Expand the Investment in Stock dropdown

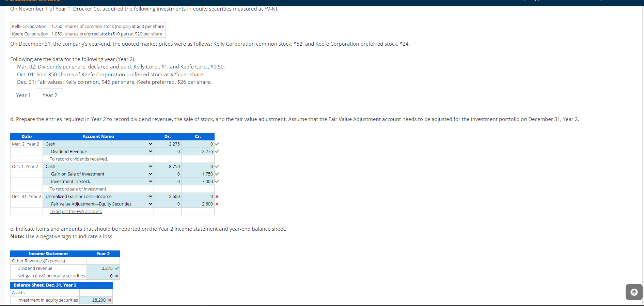click(98, 182)
